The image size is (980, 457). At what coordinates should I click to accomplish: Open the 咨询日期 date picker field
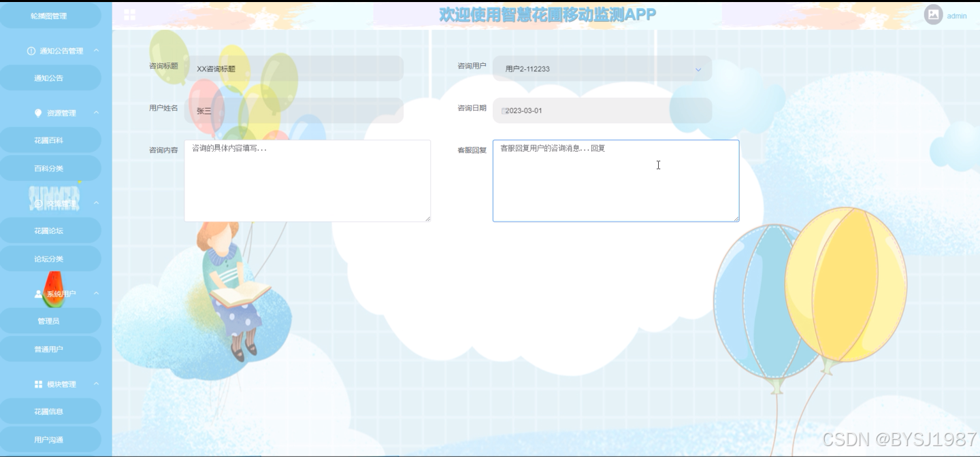click(x=602, y=111)
